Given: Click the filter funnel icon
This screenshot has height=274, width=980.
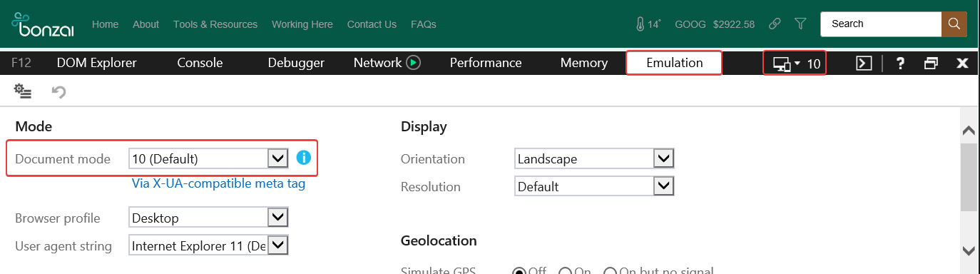Looking at the screenshot, I should coord(800,24).
